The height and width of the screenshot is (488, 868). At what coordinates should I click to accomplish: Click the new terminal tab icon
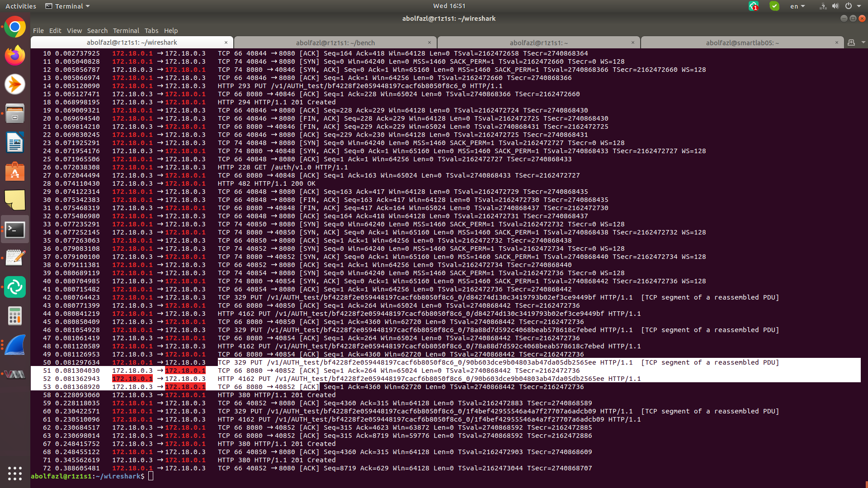tap(851, 42)
